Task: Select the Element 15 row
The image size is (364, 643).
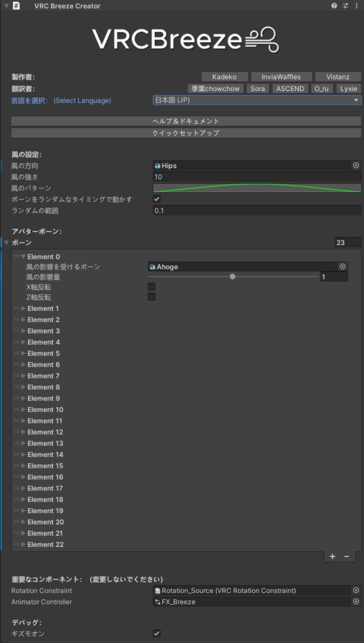Action: (186, 466)
